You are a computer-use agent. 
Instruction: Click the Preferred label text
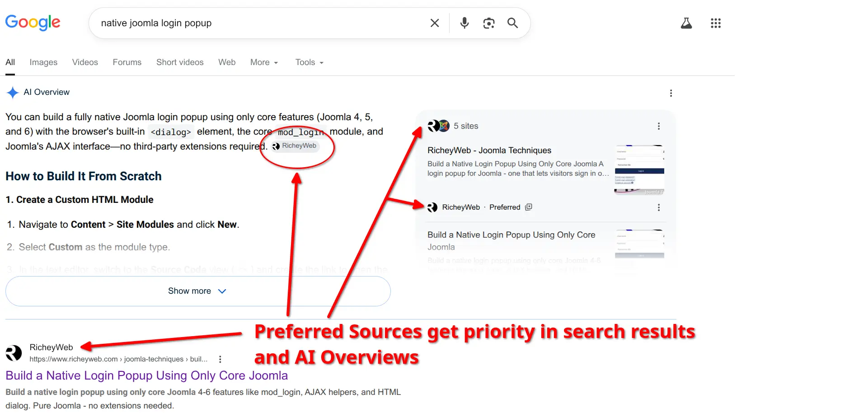point(505,207)
